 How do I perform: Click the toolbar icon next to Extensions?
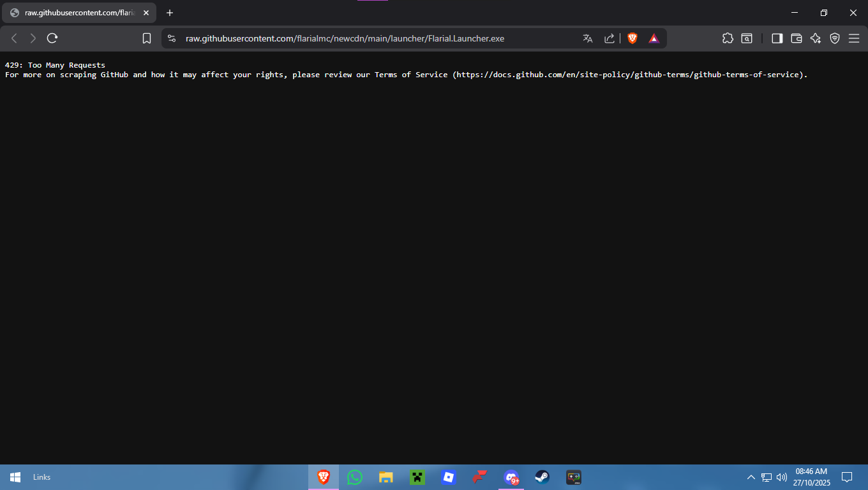[x=747, y=38]
